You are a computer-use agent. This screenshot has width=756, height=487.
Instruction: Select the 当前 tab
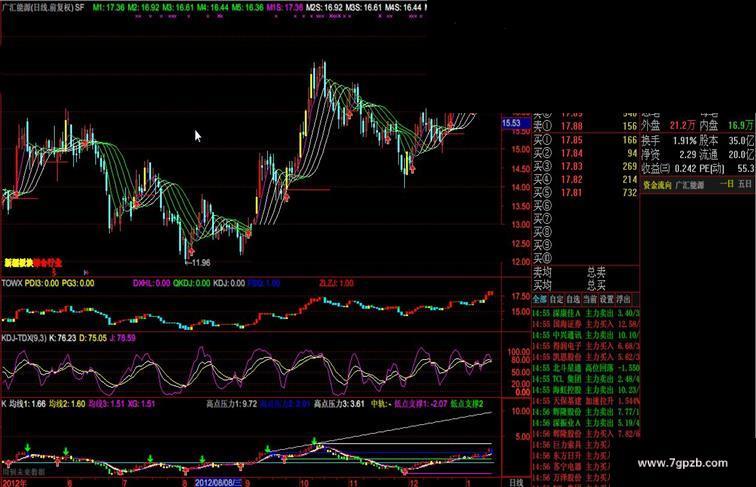coord(590,299)
